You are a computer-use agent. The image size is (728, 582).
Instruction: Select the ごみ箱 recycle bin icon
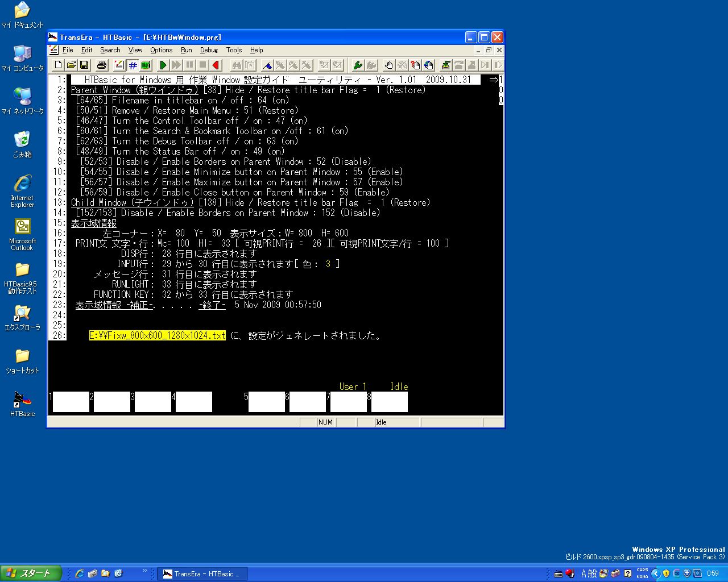point(22,145)
